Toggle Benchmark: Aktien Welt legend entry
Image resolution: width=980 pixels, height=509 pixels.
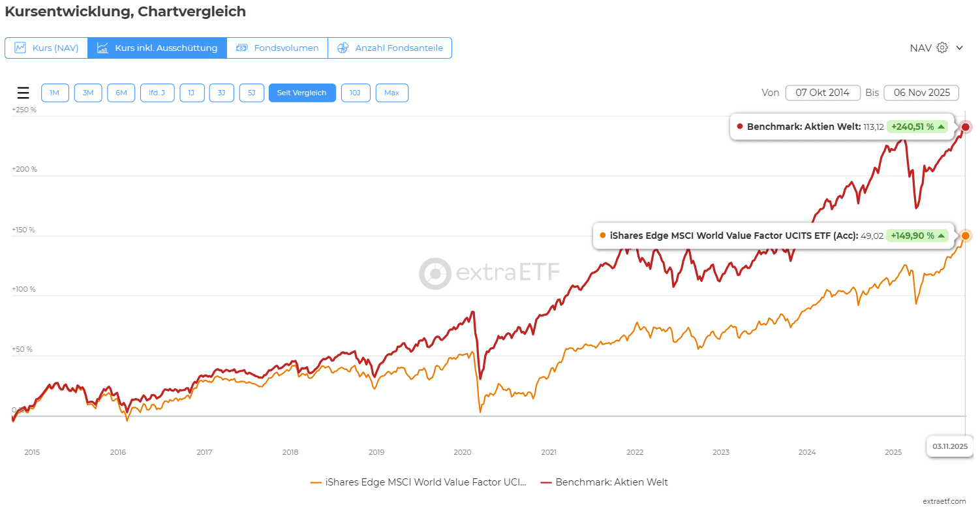click(604, 482)
